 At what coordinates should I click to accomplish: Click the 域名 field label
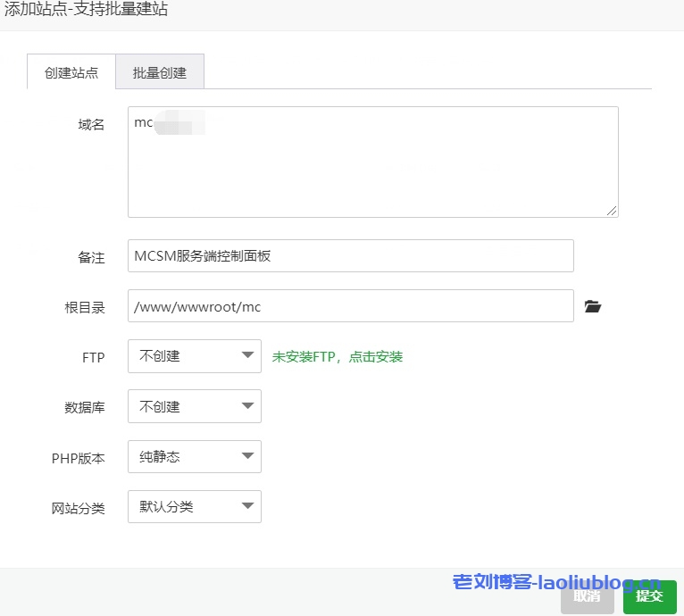(x=91, y=125)
